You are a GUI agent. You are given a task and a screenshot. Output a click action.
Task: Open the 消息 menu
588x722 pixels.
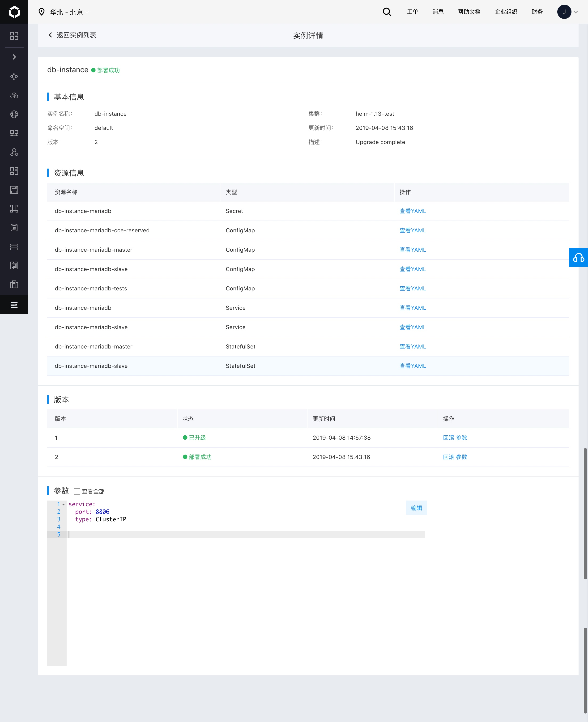click(x=438, y=12)
